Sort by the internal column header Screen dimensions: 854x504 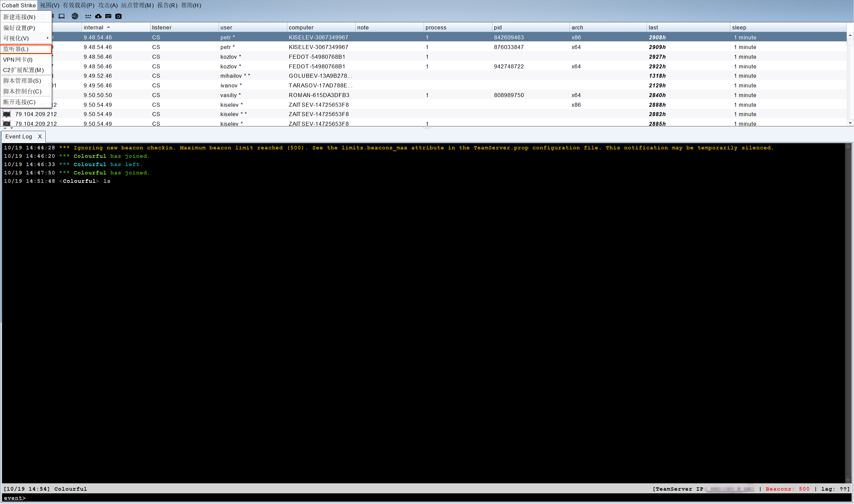click(116, 27)
